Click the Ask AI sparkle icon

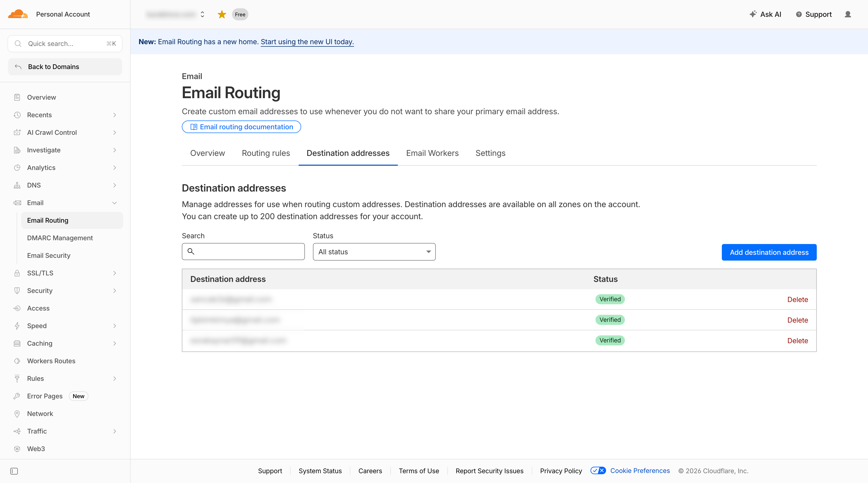point(753,14)
